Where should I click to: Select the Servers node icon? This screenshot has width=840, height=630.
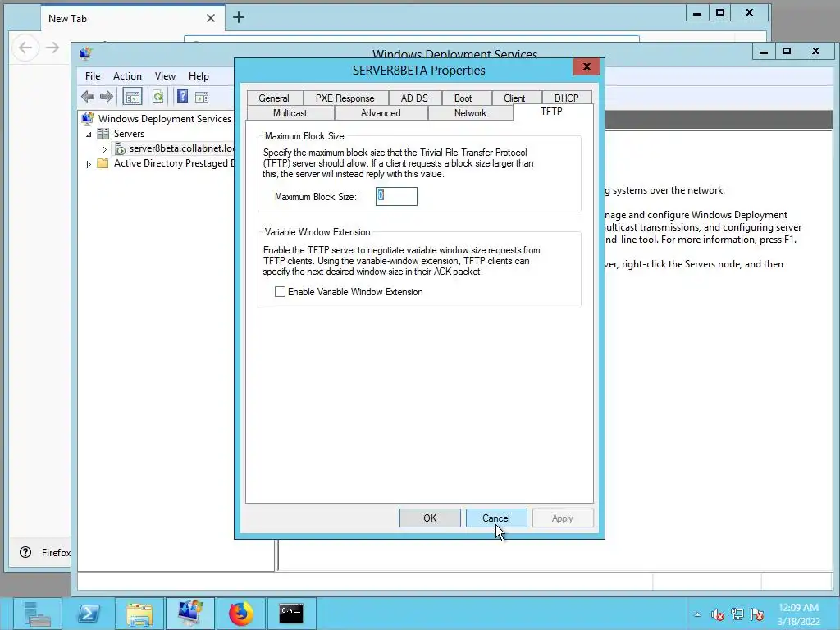(103, 134)
